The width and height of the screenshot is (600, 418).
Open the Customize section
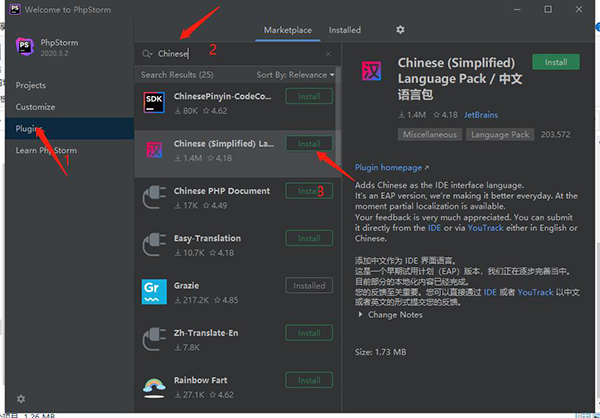35,107
